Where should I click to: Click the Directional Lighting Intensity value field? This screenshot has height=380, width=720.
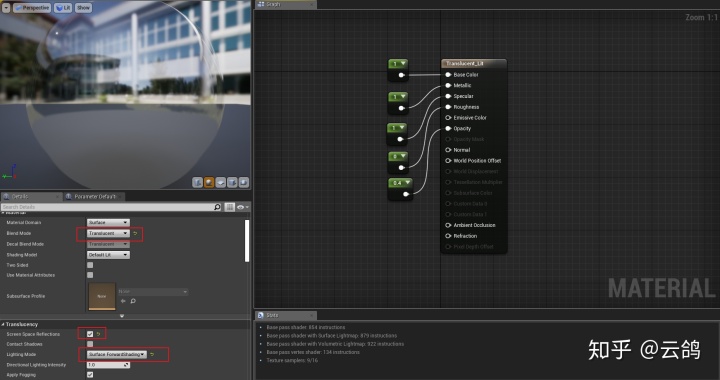click(108, 365)
